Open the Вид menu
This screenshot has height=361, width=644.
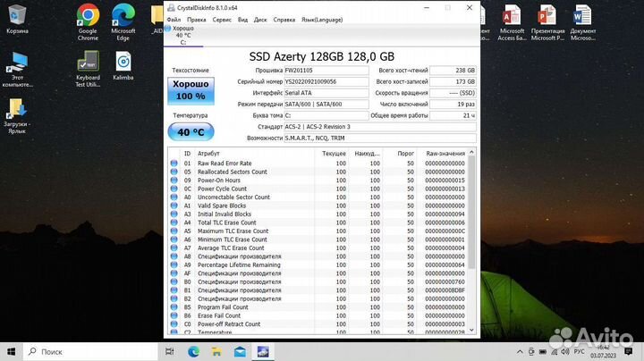coord(242,20)
